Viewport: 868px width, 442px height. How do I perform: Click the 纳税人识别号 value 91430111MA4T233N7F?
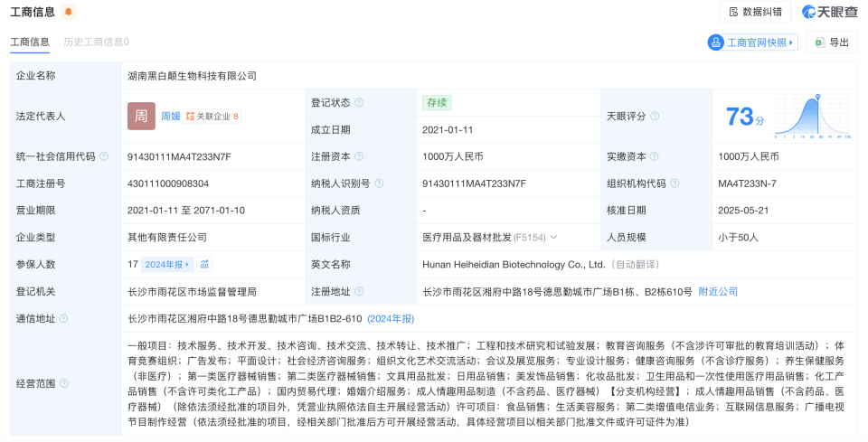[475, 183]
